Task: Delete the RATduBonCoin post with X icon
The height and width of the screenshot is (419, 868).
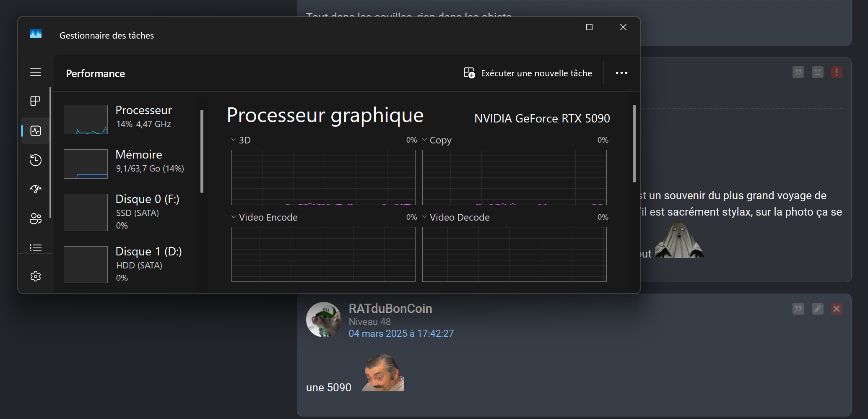Action: (x=837, y=309)
